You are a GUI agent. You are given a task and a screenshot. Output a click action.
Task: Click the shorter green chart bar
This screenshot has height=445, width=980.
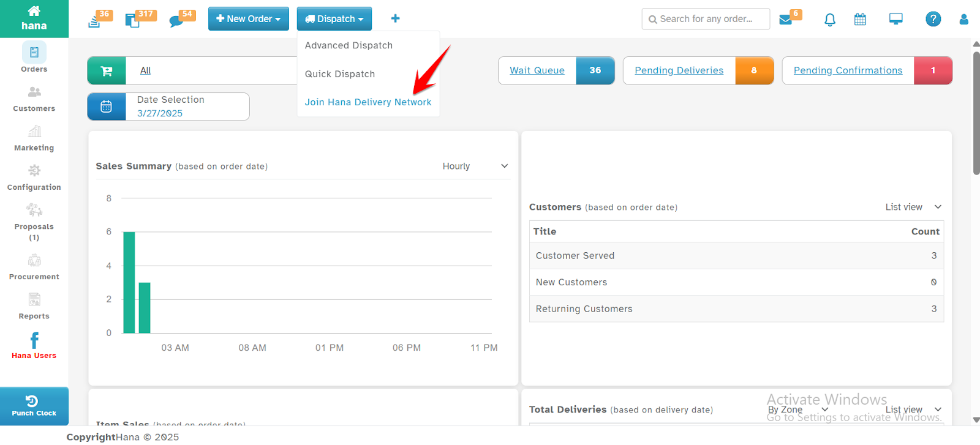coord(145,308)
